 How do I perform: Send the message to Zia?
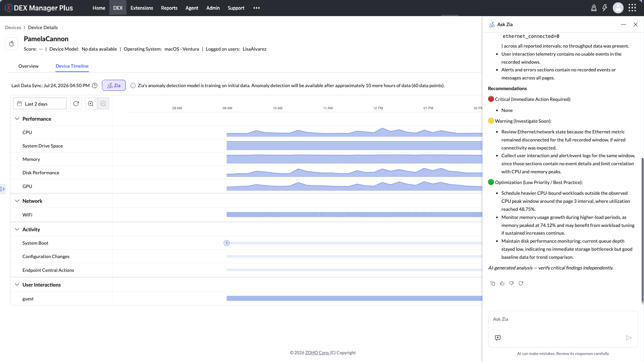[x=629, y=338]
